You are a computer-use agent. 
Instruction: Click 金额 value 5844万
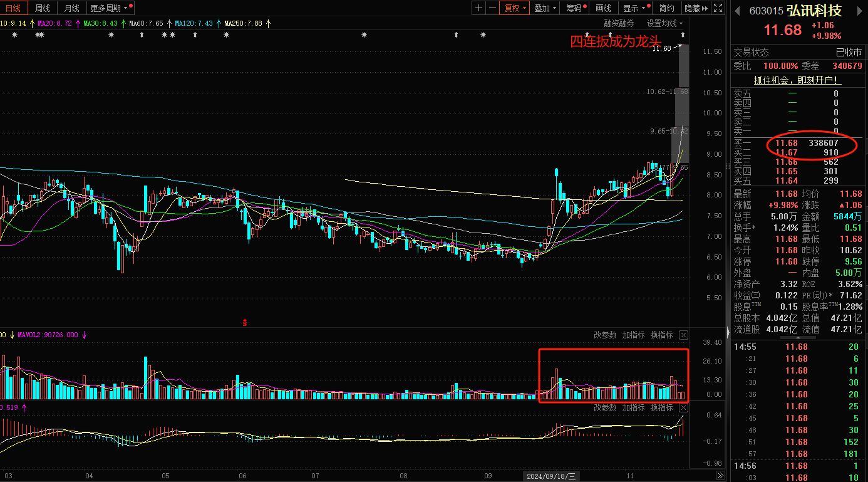click(x=849, y=216)
